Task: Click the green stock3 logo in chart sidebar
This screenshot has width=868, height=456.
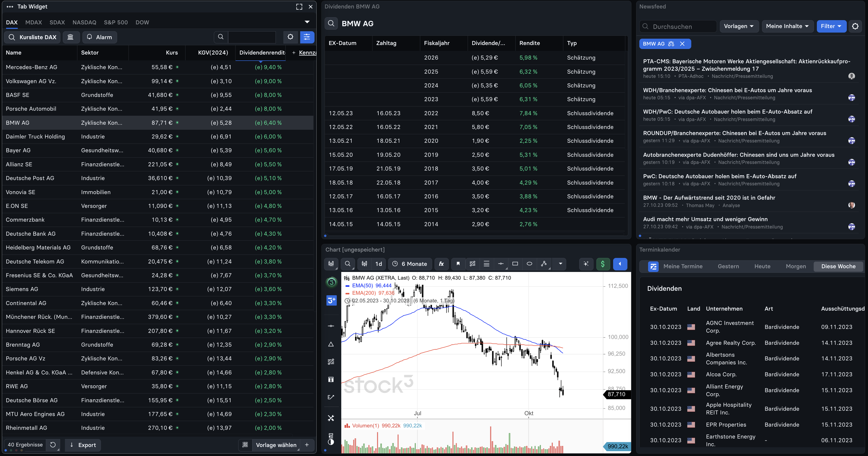Action: pos(331,282)
